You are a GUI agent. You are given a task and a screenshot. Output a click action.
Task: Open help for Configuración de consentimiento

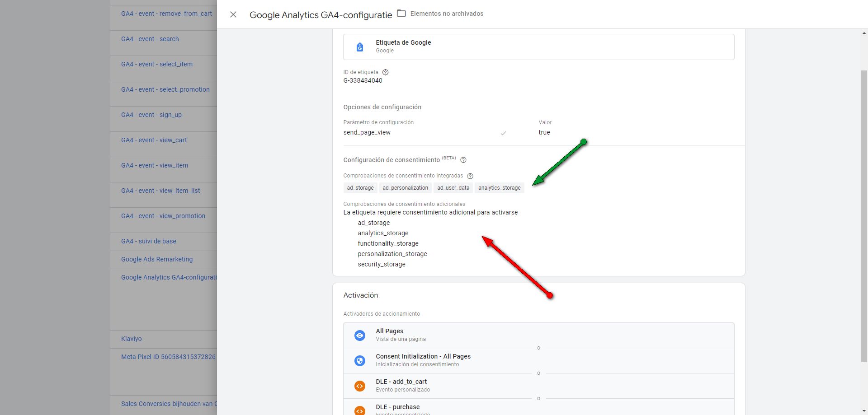click(463, 160)
